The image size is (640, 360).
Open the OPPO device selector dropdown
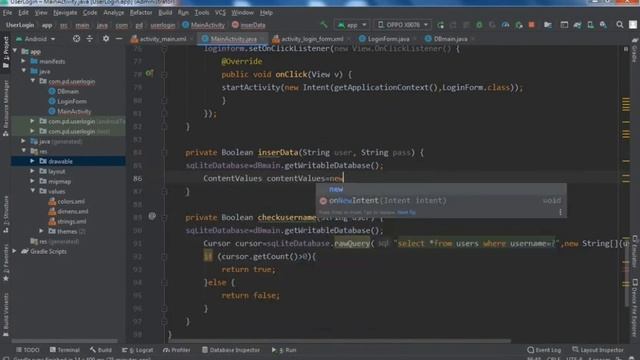point(403,25)
